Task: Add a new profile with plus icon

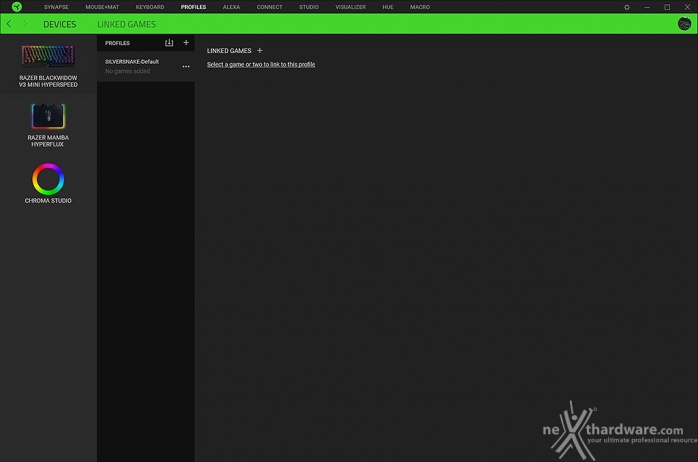Action: [186, 43]
